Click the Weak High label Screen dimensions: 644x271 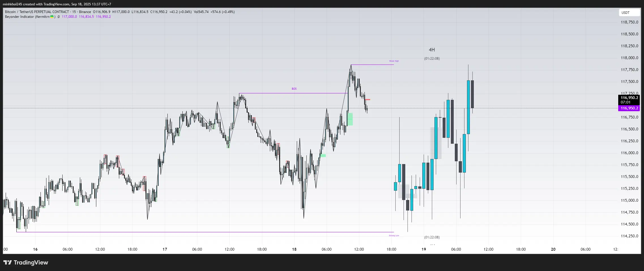(394, 61)
